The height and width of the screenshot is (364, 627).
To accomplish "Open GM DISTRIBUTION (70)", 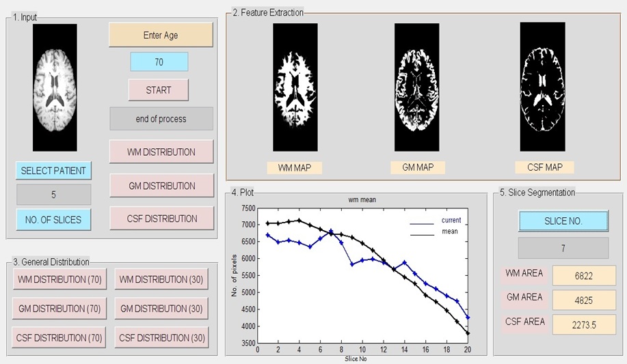I will tap(59, 309).
